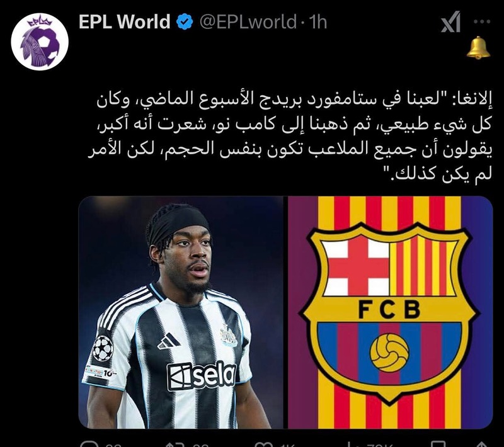Viewport: 504px width, 447px height.
Task: Like the post with the heart icon
Action: pyautogui.click(x=263, y=444)
